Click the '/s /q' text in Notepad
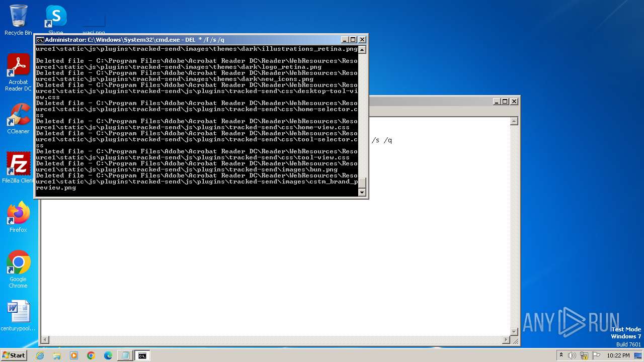Image resolution: width=644 pixels, height=362 pixels. point(381,140)
